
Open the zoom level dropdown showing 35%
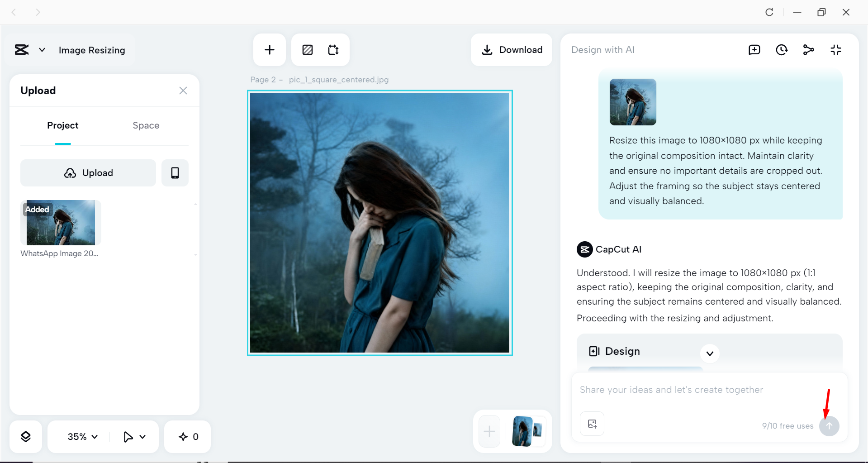coord(81,436)
